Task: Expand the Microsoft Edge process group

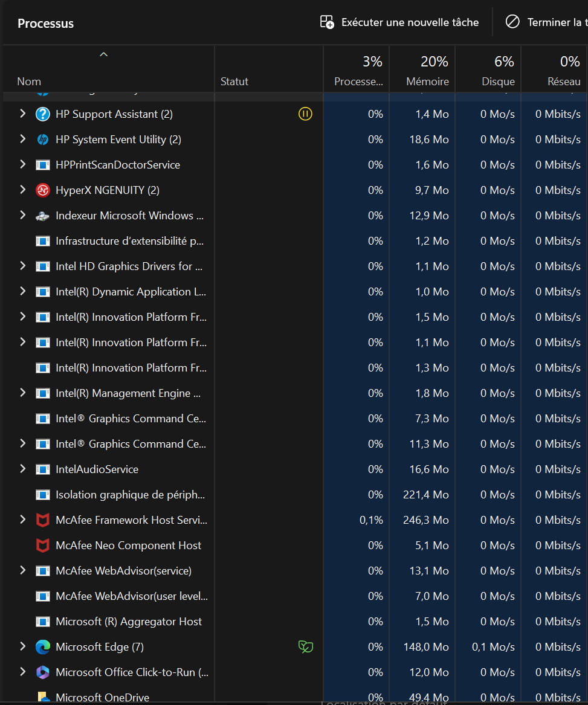Action: click(22, 646)
